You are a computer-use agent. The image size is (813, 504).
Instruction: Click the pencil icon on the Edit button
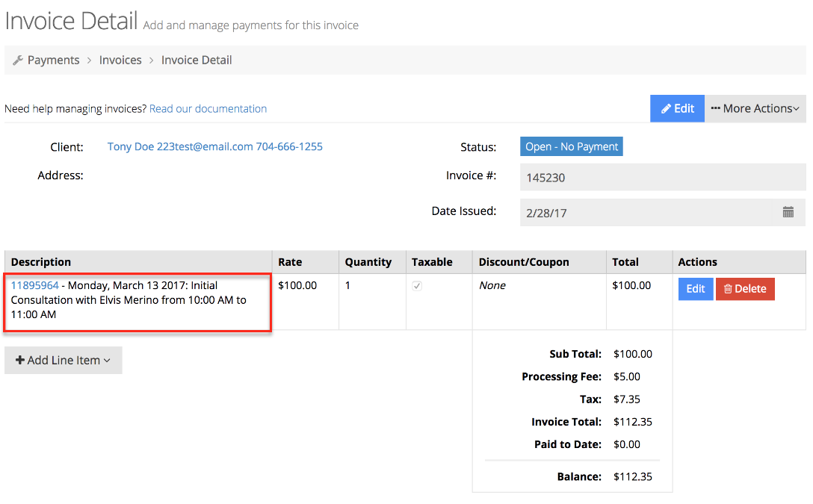(x=665, y=108)
